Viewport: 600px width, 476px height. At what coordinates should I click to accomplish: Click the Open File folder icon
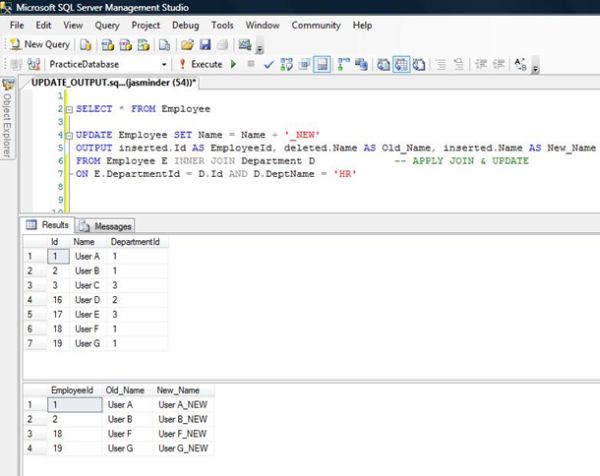tap(187, 44)
